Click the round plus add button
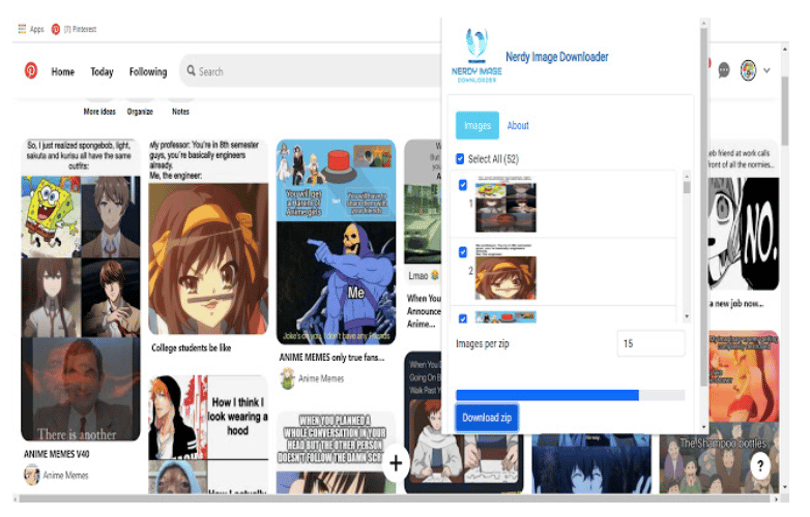This screenshot has height=517, width=810. 396,463
